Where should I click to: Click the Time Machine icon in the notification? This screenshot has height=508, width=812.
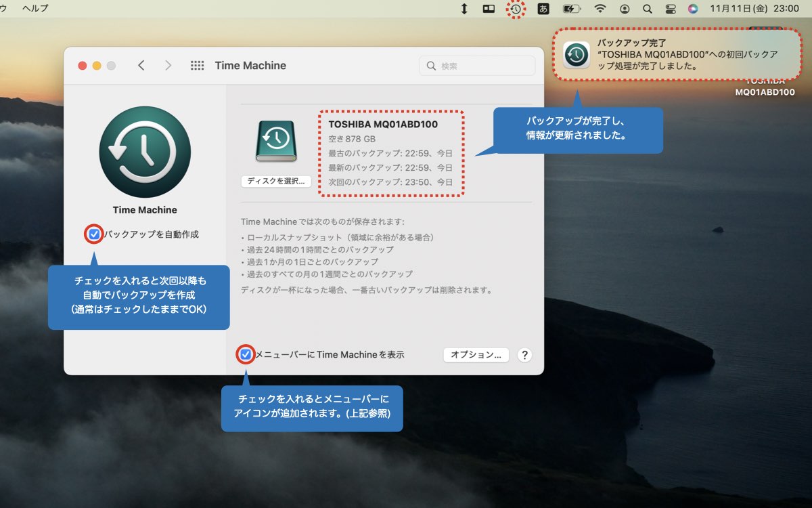[x=577, y=55]
